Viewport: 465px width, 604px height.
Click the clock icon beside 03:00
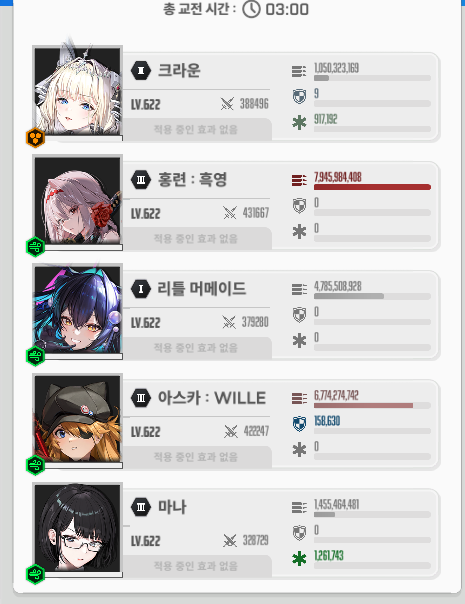251,9
